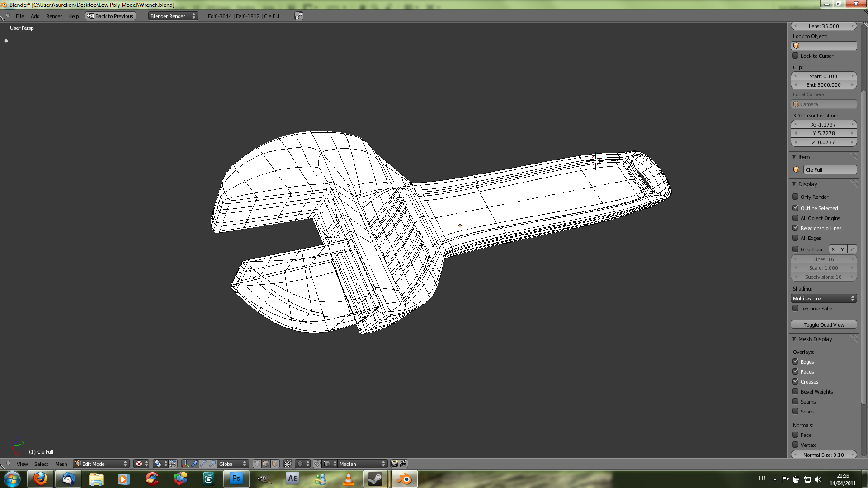Expand the tool shelf plus icon
The width and height of the screenshot is (868, 488).
[6, 41]
